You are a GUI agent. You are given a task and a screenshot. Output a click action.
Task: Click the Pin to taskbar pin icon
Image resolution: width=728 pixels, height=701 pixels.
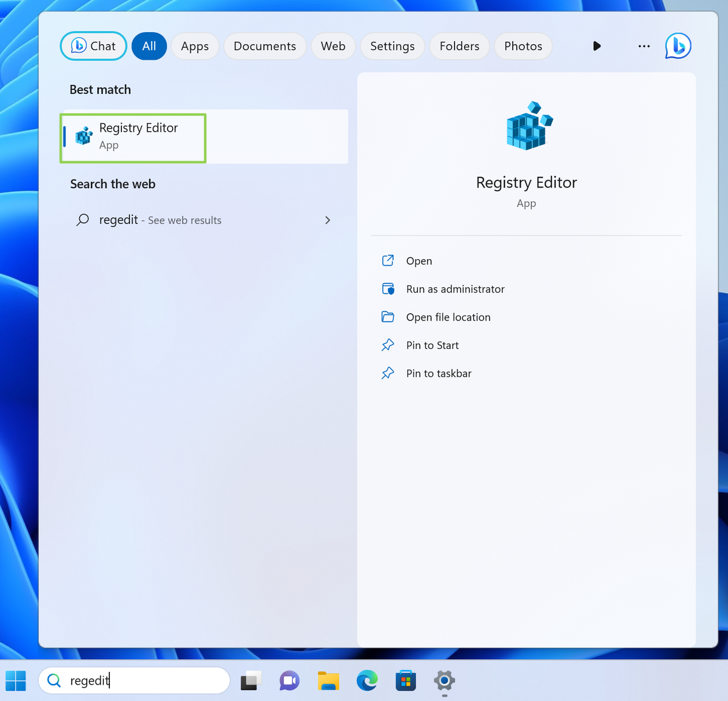[x=388, y=373]
